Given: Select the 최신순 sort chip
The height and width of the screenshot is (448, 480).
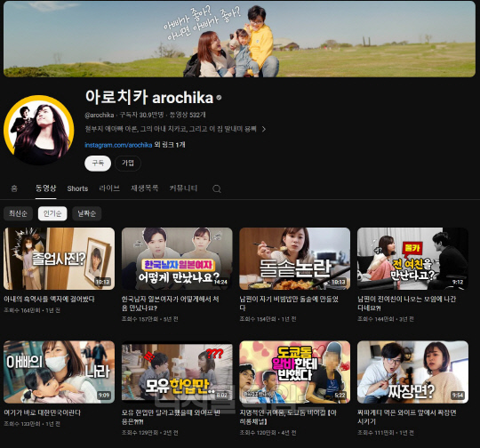Looking at the screenshot, I should pos(18,213).
